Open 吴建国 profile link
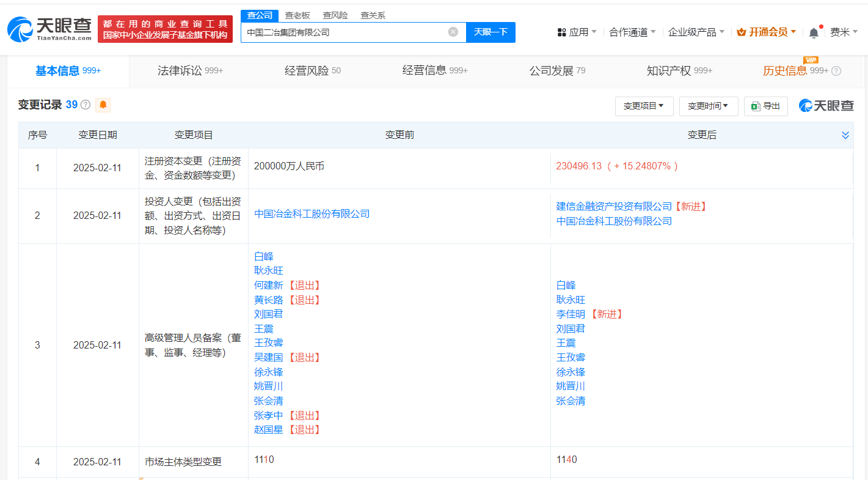This screenshot has width=868, height=480. (x=269, y=358)
